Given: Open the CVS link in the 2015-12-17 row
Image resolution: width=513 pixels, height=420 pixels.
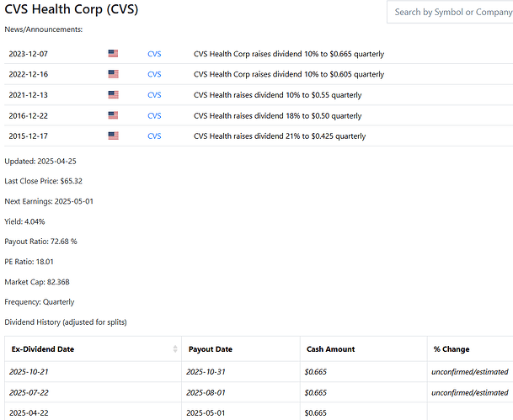Looking at the screenshot, I should (154, 136).
